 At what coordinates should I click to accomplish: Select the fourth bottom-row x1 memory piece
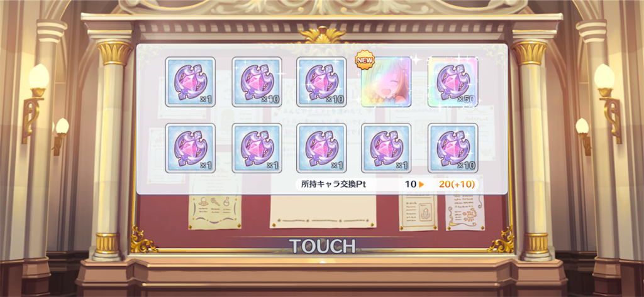[387, 148]
